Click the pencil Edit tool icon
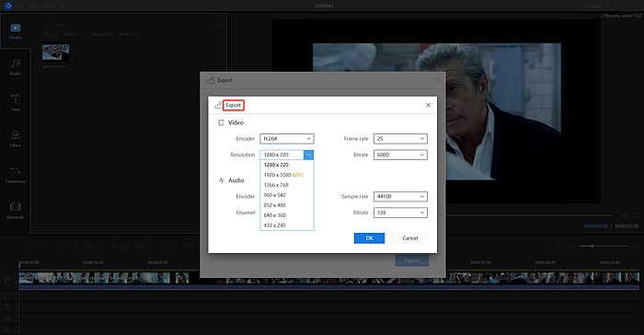 tap(63, 246)
